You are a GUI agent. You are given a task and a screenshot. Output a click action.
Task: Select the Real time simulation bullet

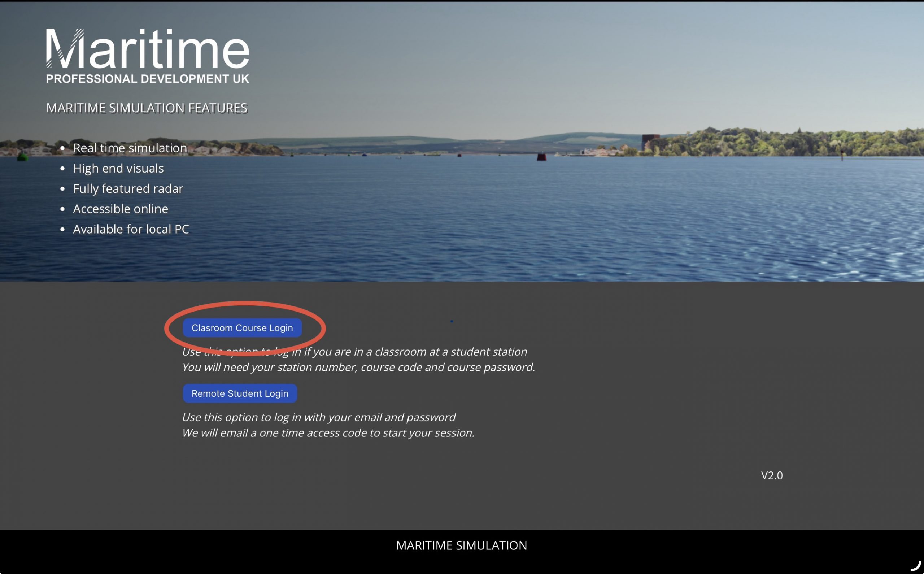coord(130,148)
